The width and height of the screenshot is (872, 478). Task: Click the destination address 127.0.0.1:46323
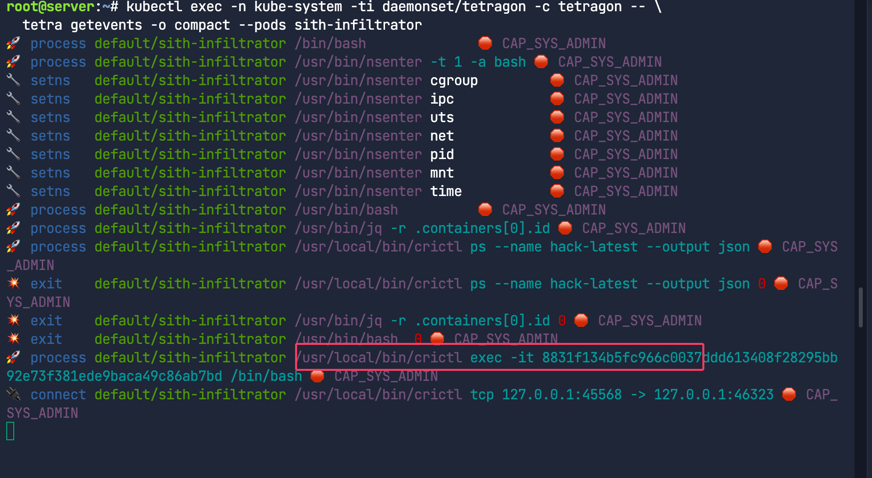click(714, 395)
